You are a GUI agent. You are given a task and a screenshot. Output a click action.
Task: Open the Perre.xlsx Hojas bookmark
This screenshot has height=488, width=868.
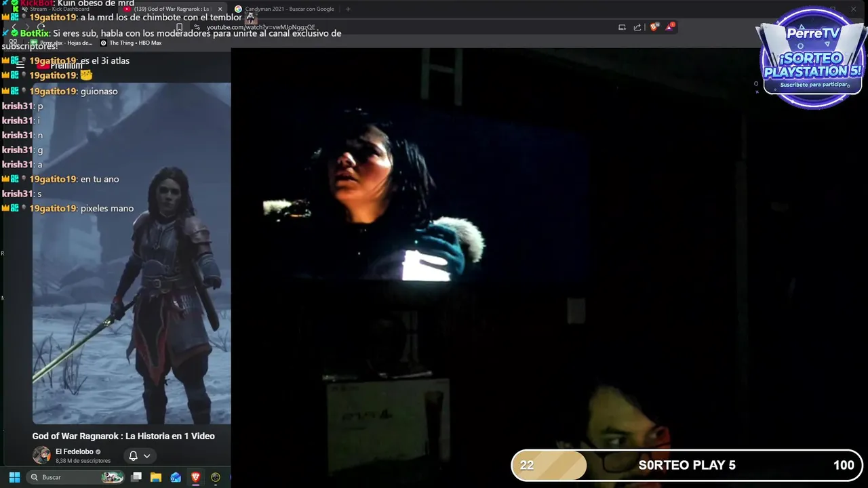coord(61,43)
